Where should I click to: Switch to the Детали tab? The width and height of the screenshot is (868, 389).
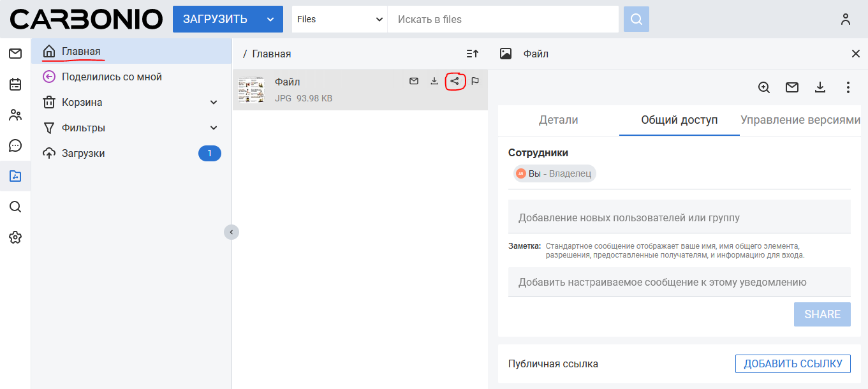tap(558, 120)
